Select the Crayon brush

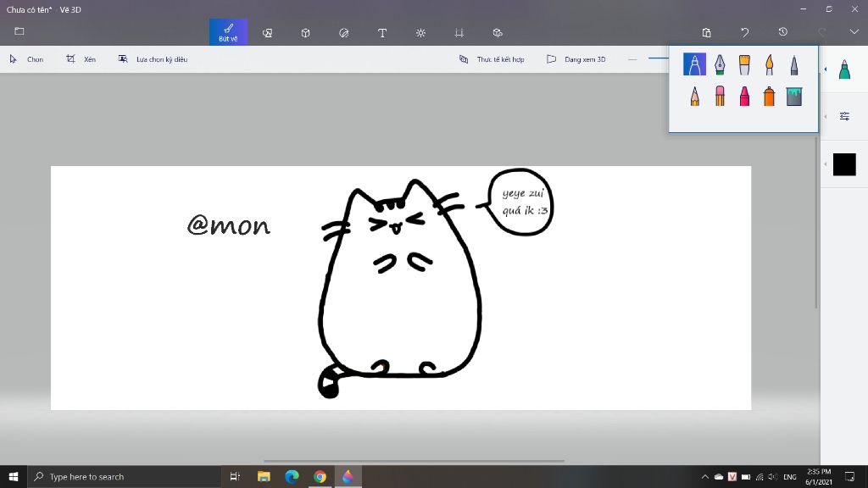pos(744,96)
